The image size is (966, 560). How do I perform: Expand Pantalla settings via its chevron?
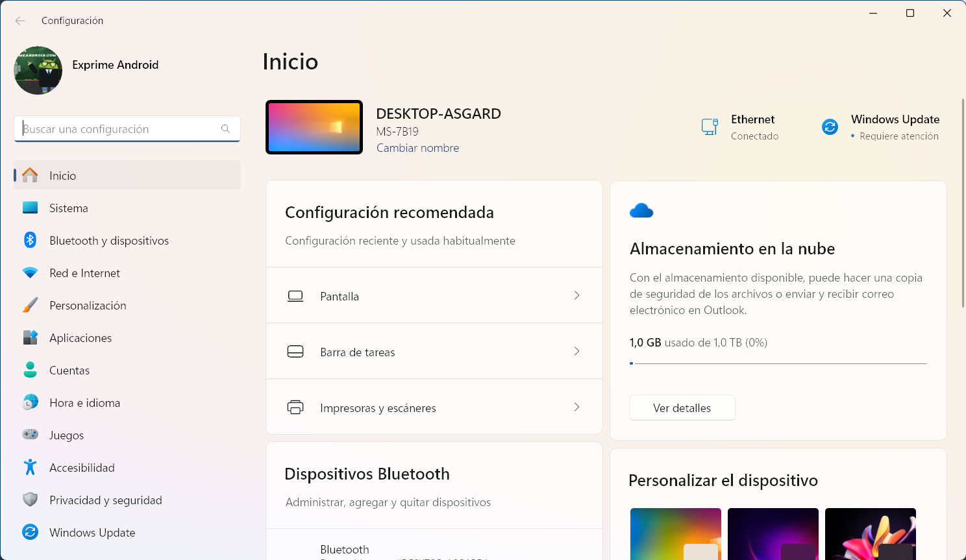coord(576,296)
